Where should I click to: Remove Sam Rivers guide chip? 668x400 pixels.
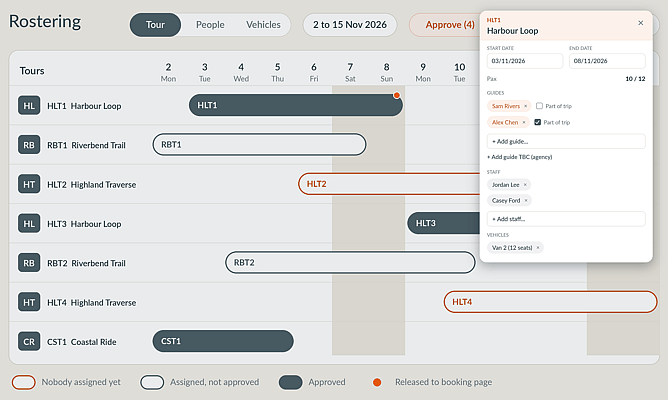(x=525, y=106)
